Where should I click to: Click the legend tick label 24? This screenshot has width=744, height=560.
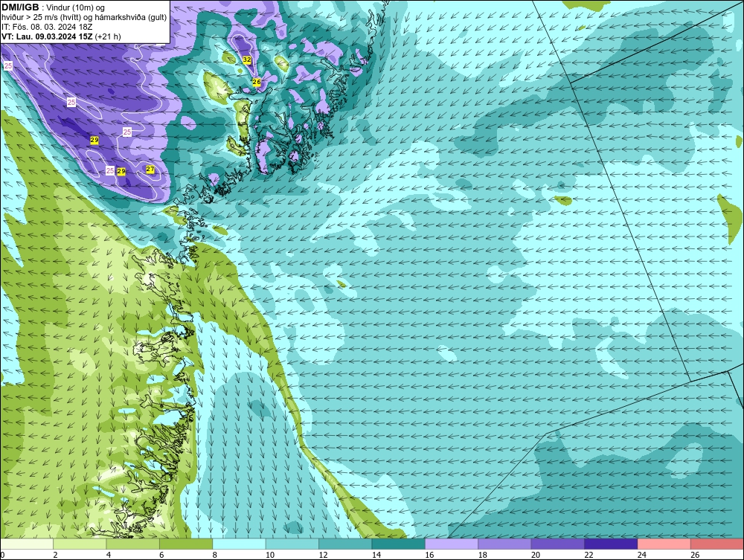click(642, 555)
